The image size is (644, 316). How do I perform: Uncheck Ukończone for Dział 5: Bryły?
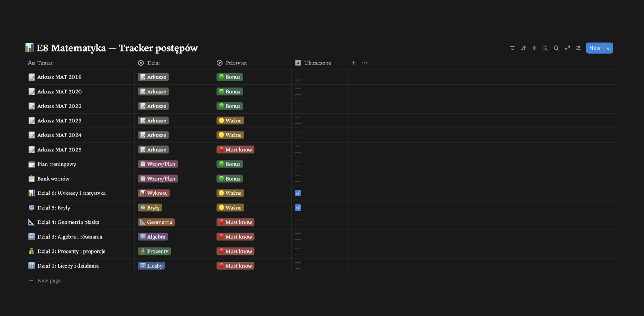(x=298, y=208)
